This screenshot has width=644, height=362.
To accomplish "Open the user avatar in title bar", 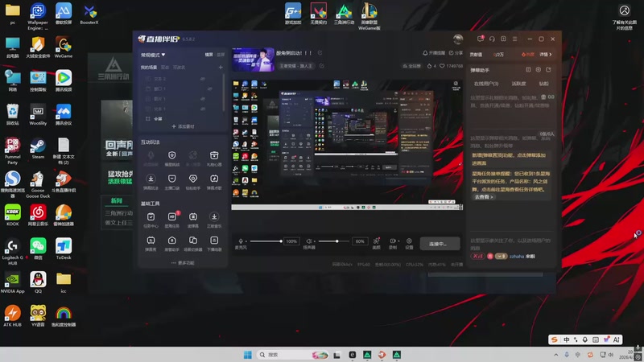I will pyautogui.click(x=458, y=39).
